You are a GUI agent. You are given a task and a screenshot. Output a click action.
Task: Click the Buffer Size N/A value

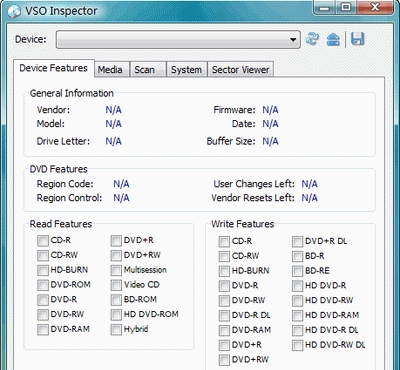point(270,141)
